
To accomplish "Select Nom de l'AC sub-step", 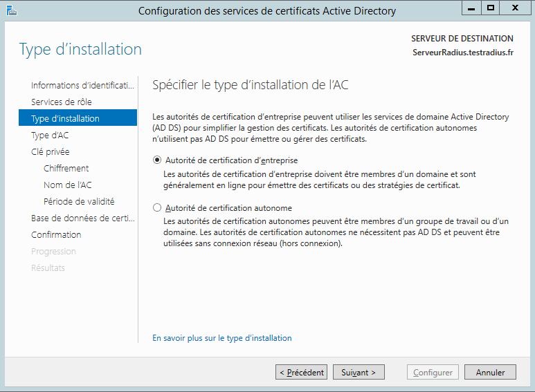I will tap(68, 185).
